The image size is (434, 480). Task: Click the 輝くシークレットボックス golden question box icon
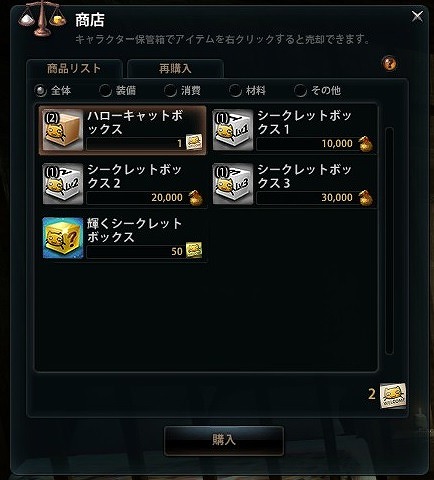point(63,238)
